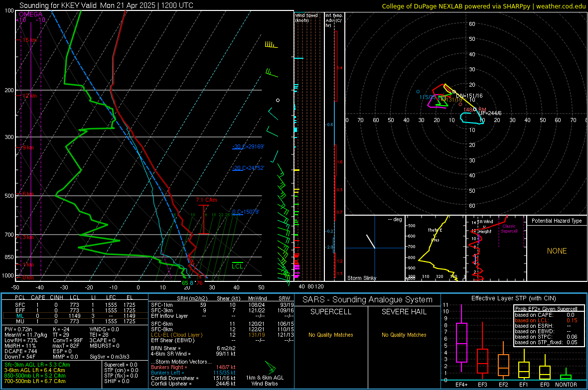
Task: Click the 'Classic Supercell' label
Action: click(509, 229)
